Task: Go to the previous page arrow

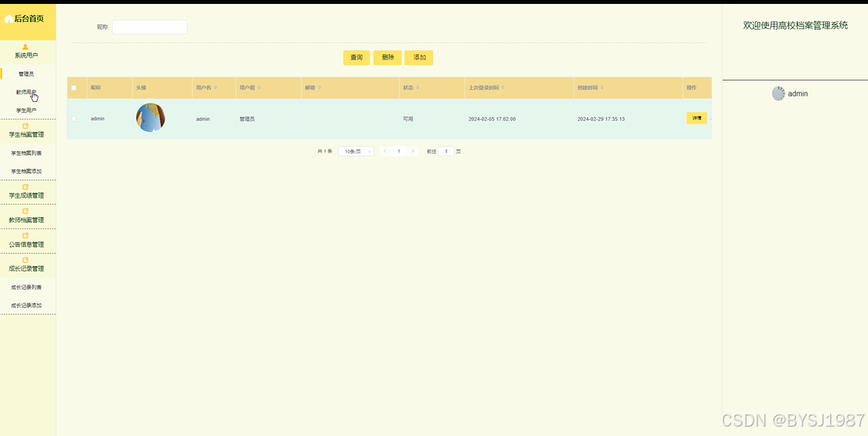Action: tap(385, 151)
